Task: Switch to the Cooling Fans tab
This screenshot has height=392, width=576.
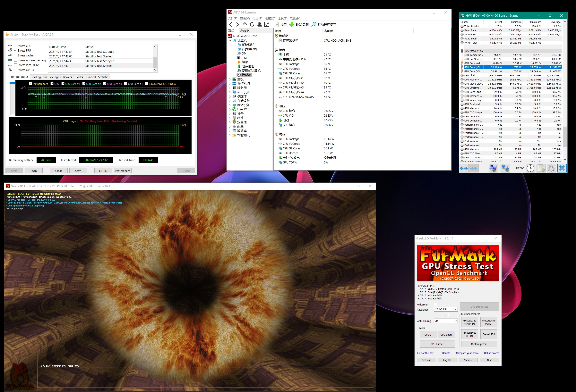Action: click(39, 77)
